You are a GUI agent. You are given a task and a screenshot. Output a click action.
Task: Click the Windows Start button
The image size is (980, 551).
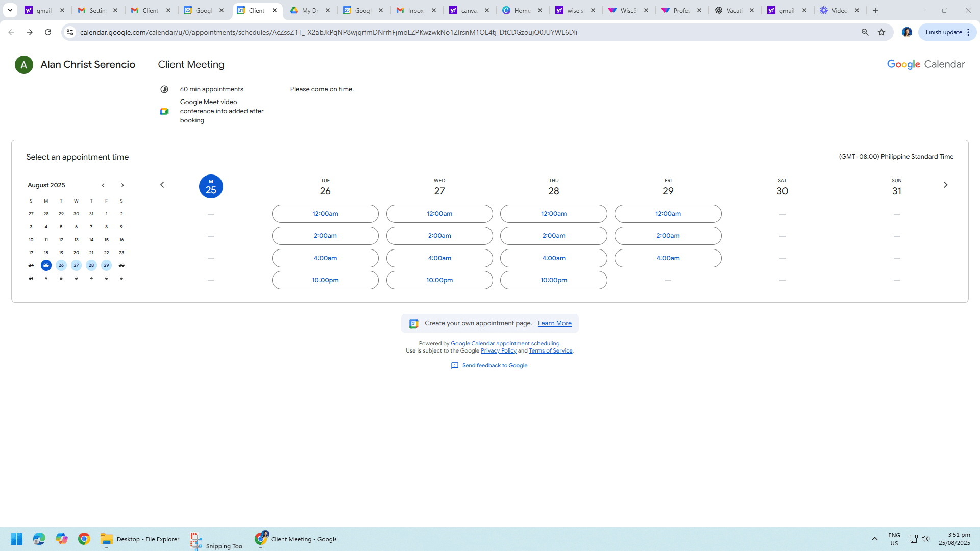[x=16, y=539]
